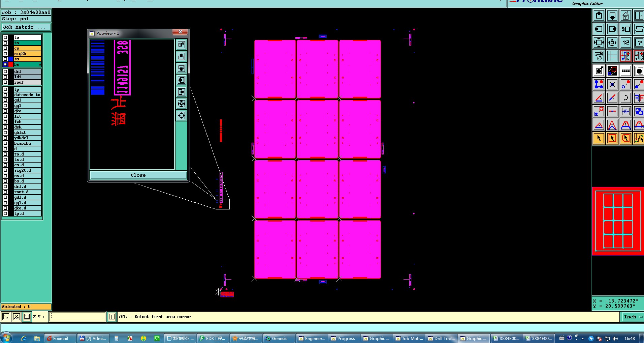Click the X Y coordinate input field
The image size is (644, 343).
[x=77, y=317]
